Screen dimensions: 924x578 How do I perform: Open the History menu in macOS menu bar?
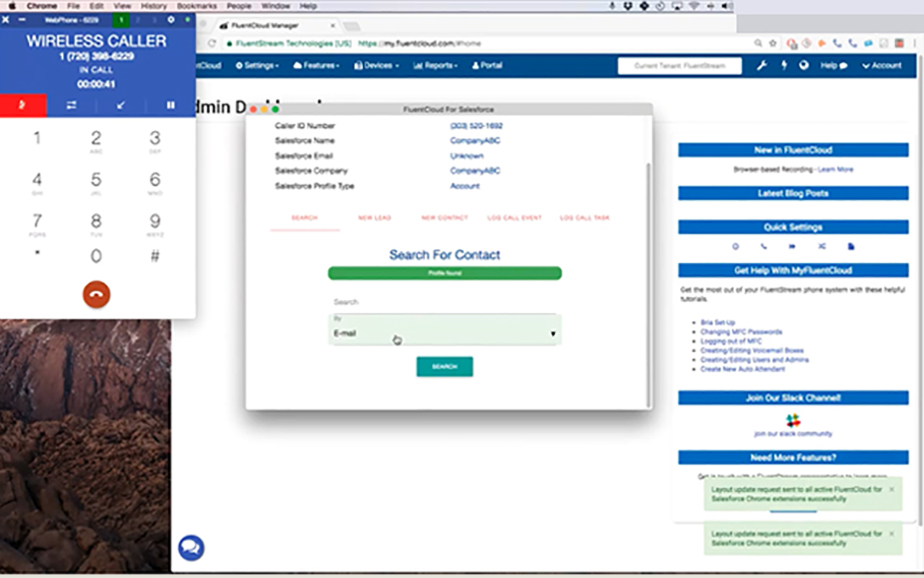154,6
